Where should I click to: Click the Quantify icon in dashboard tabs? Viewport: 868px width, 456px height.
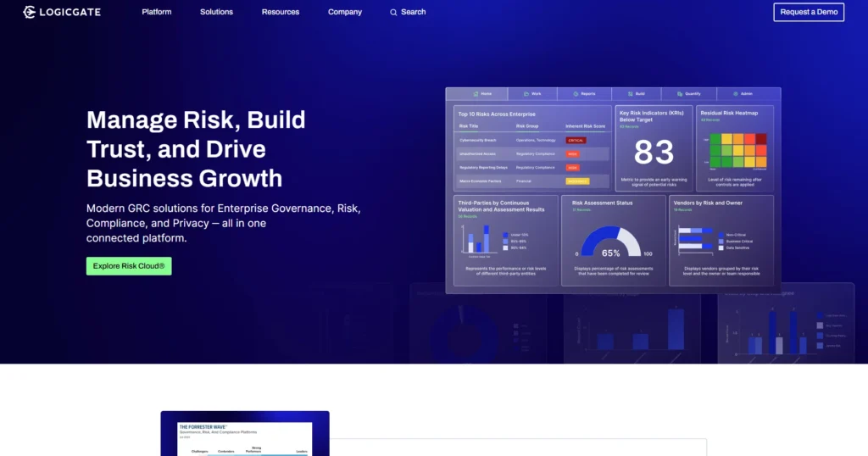[x=679, y=94]
